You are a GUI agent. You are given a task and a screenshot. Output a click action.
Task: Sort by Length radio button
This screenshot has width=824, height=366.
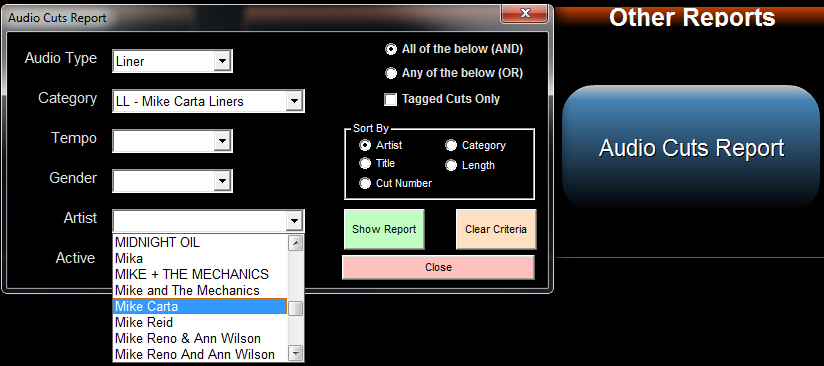[x=451, y=165]
